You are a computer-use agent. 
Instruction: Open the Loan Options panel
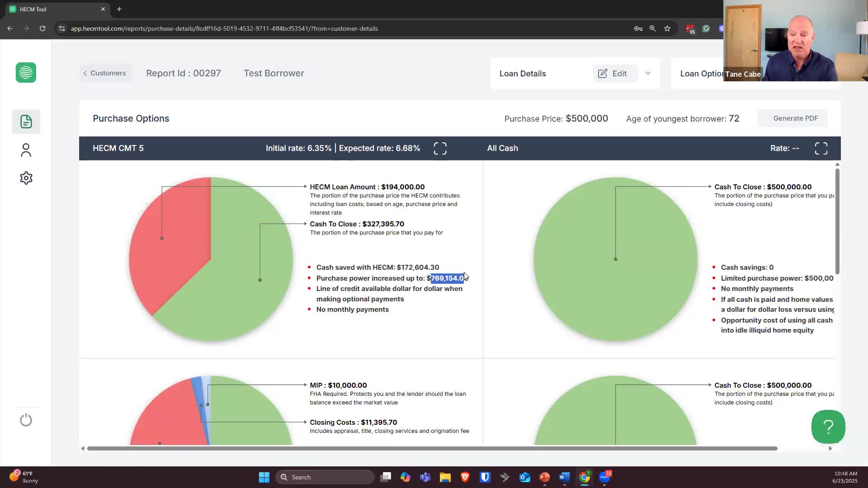702,74
